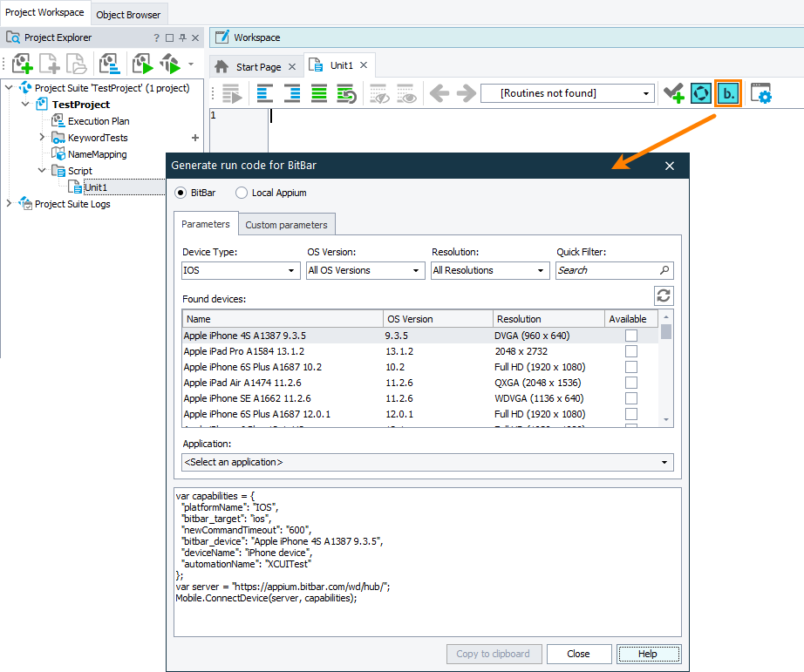This screenshot has width=804, height=672.
Task: Click the green add routine checkmark icon
Action: 672,93
